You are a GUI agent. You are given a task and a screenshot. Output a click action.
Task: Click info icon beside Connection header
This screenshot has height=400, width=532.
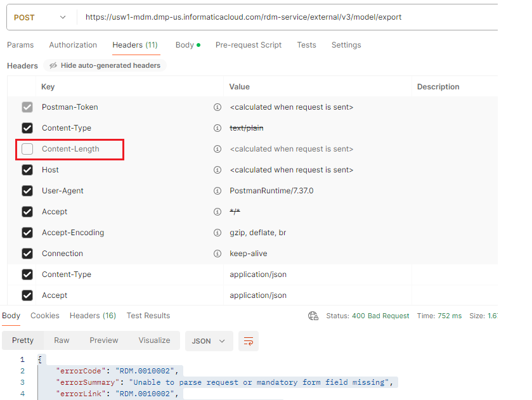click(217, 254)
